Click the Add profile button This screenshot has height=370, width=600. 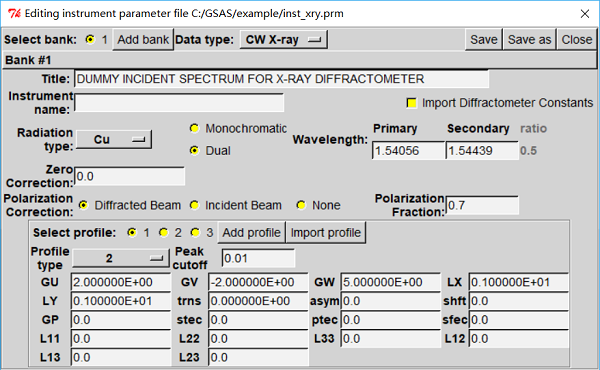(x=251, y=233)
